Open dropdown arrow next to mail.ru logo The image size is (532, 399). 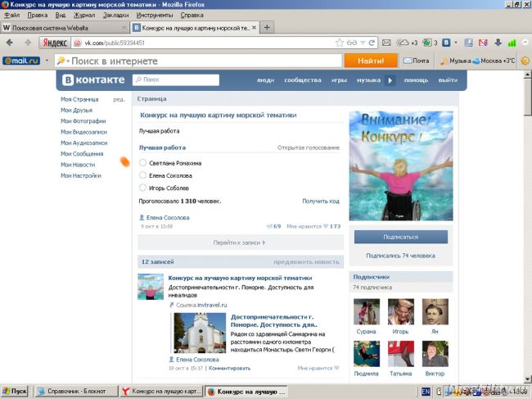[47, 61]
